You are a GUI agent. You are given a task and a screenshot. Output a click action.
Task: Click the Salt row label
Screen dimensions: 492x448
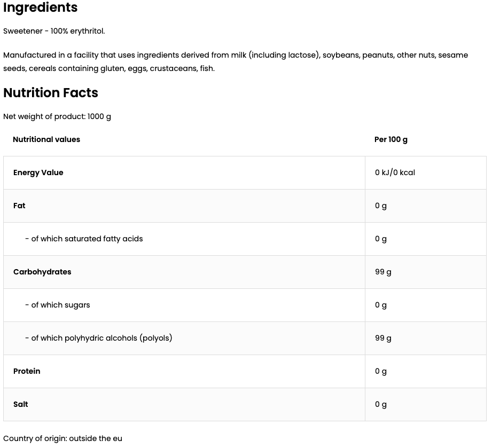[21, 404]
